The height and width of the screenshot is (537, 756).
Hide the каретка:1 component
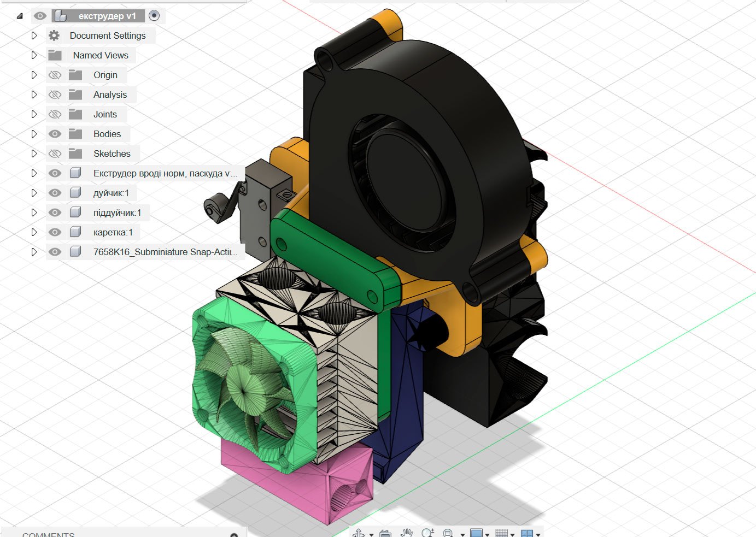[55, 232]
